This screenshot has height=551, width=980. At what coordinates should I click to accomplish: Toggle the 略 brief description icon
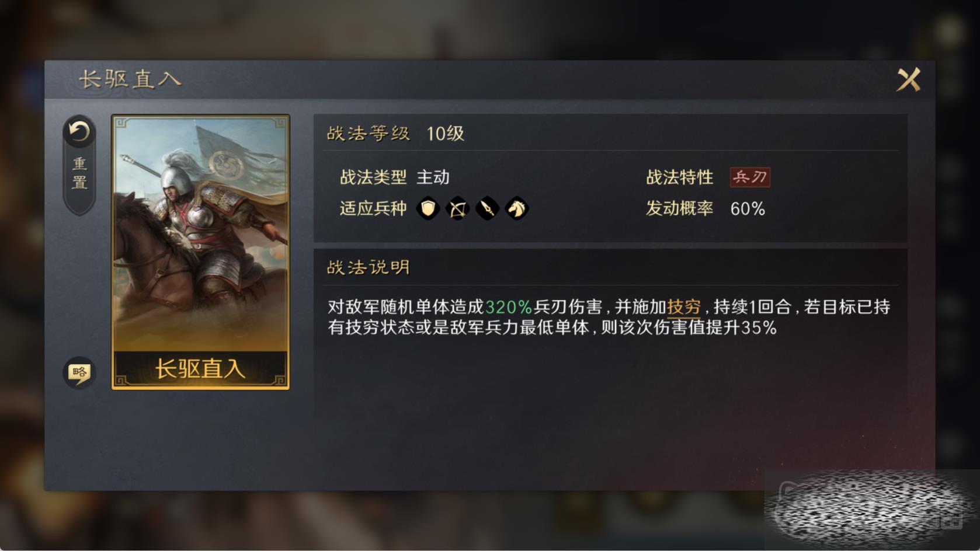pos(79,372)
